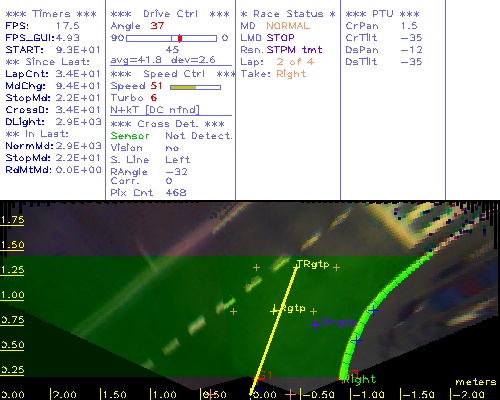Click the yellow plus left of TRgtp line
500x400 pixels.
[256, 267]
